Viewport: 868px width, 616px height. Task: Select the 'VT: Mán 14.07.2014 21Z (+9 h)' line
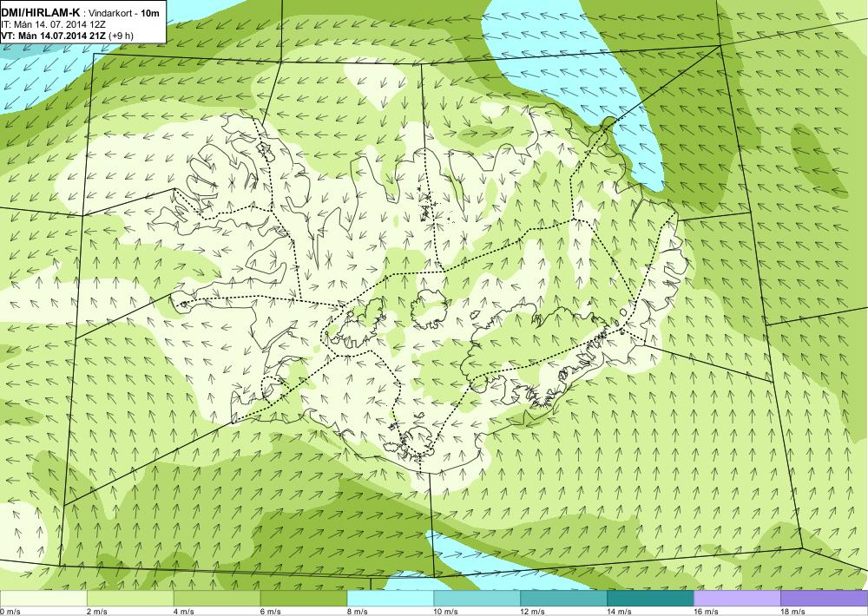click(x=67, y=36)
